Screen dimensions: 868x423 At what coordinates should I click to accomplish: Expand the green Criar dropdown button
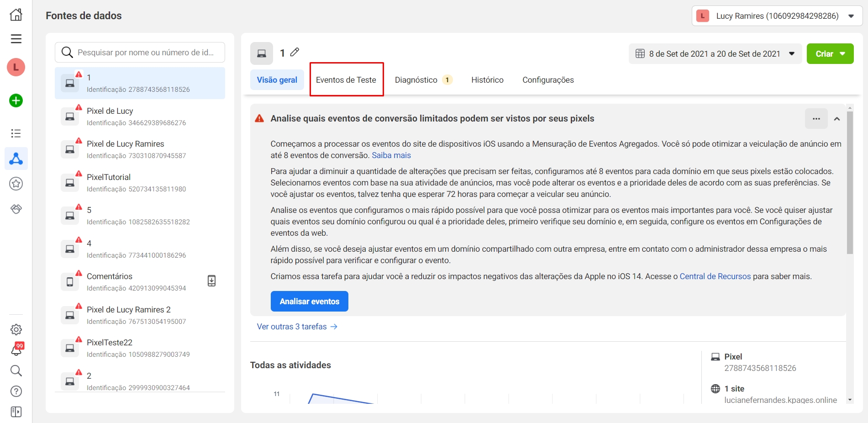[830, 54]
